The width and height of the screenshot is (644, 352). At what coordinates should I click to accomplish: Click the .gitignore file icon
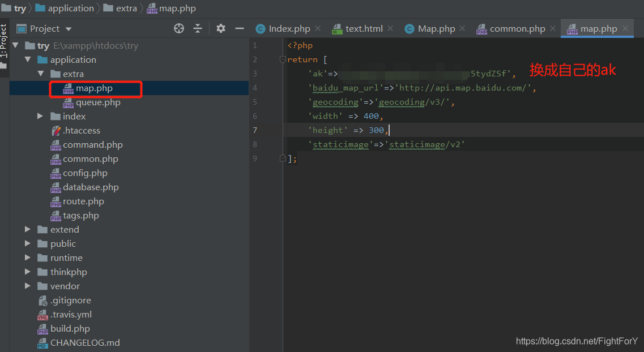[42, 301]
